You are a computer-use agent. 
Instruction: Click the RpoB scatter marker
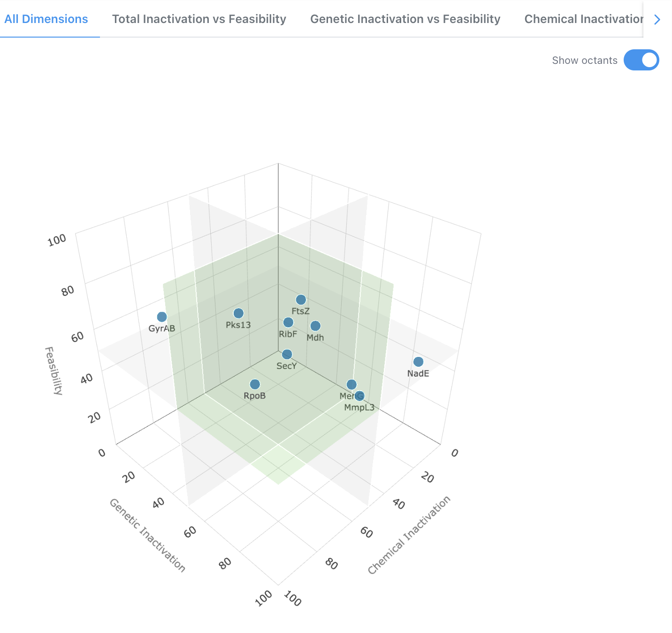255,385
